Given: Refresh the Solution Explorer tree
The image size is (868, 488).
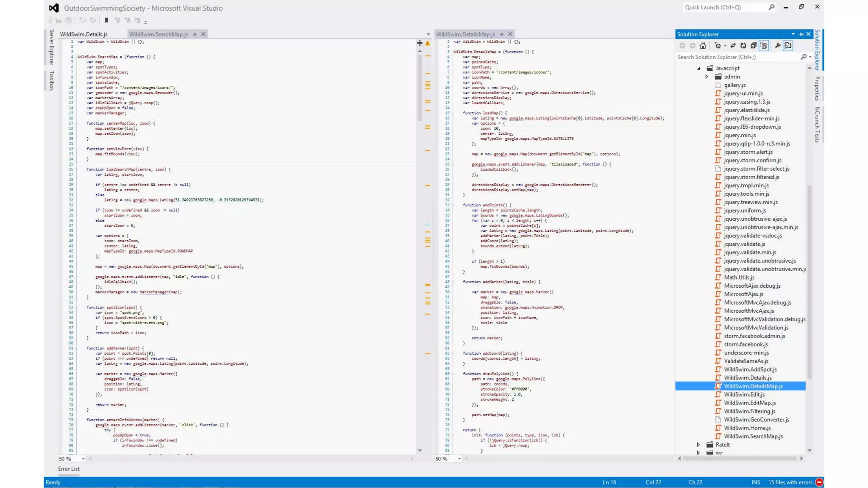Looking at the screenshot, I should (x=743, y=46).
